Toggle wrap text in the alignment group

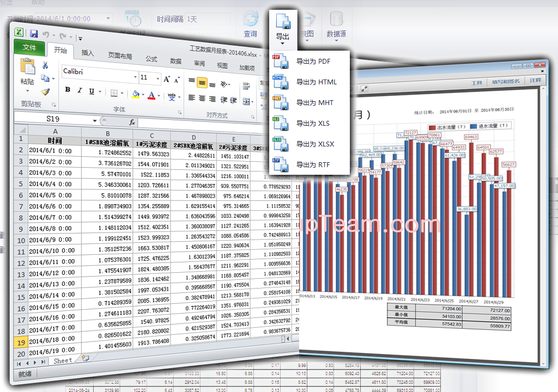tap(246, 86)
